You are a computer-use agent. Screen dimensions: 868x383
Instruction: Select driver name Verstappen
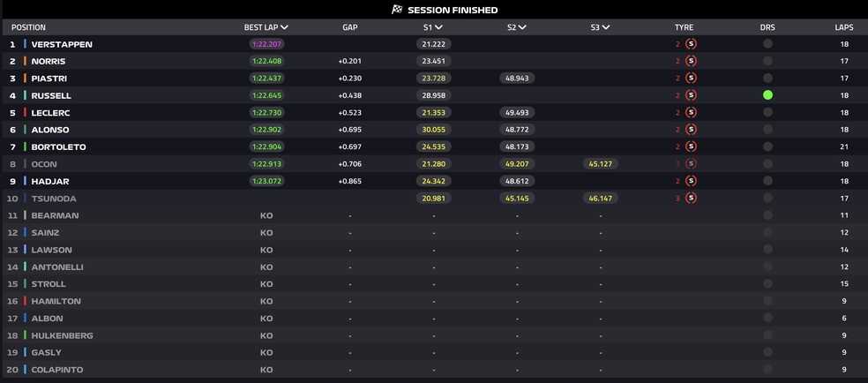62,44
